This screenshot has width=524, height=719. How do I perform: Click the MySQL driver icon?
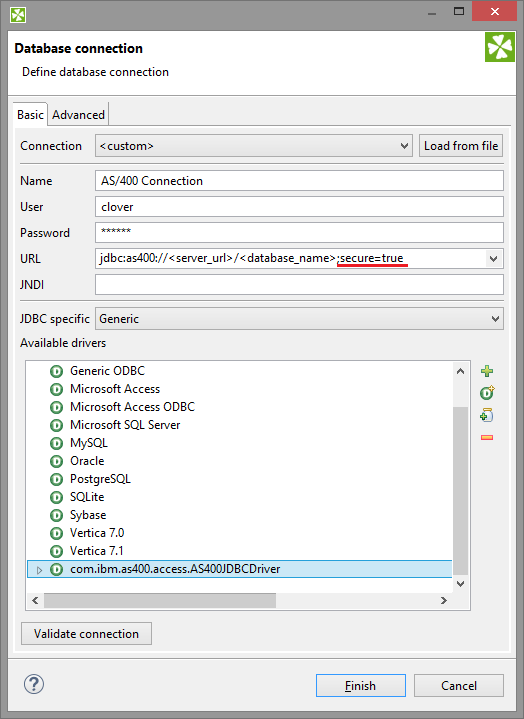point(56,443)
